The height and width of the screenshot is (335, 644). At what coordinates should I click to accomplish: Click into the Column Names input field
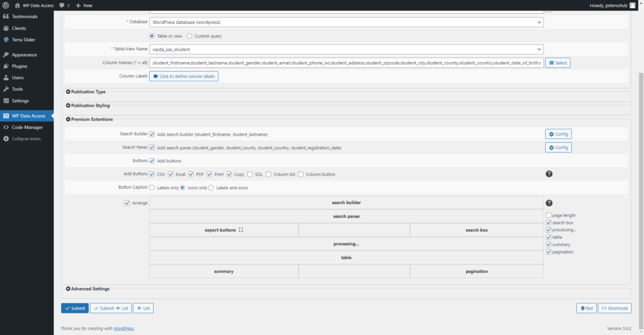point(346,63)
